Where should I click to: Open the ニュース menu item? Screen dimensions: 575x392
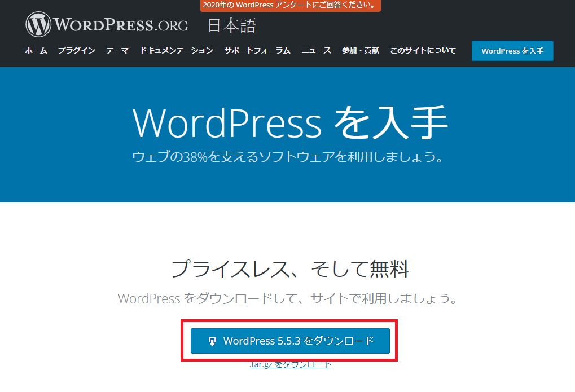316,51
